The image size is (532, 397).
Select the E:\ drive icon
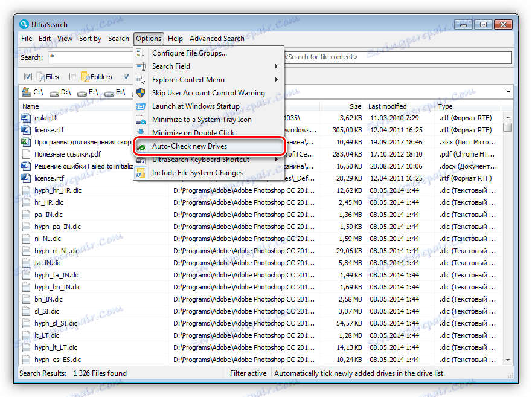pyautogui.click(x=82, y=93)
